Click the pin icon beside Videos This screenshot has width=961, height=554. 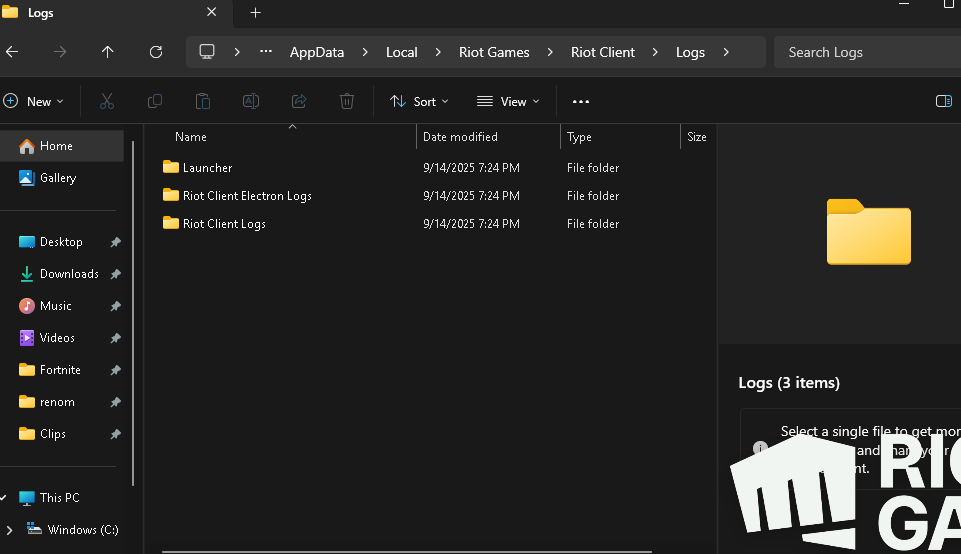pyautogui.click(x=115, y=338)
